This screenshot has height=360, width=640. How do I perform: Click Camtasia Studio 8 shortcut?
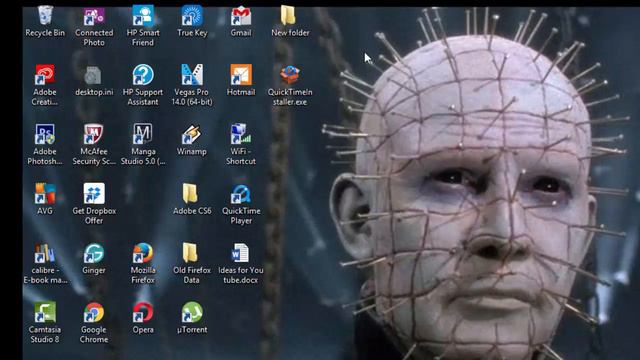(x=45, y=312)
